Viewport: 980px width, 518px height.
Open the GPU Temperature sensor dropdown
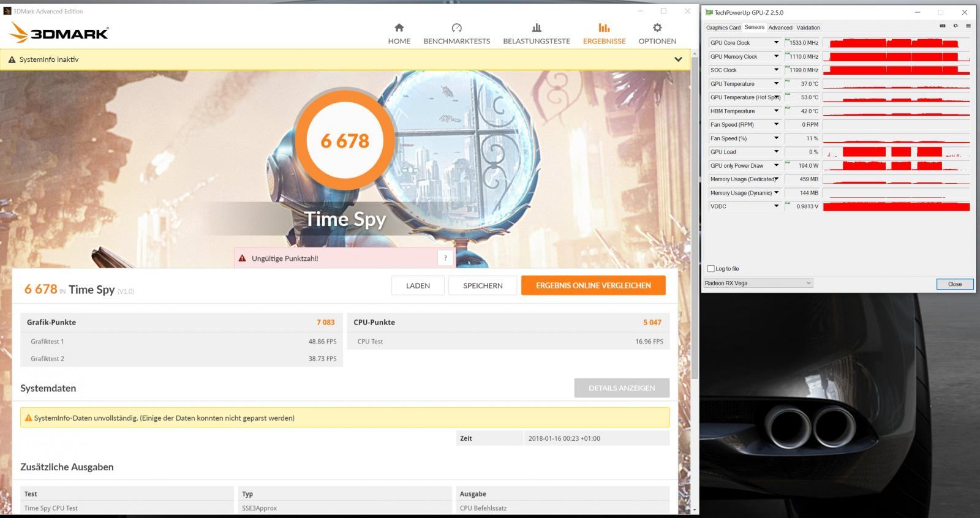click(x=776, y=84)
